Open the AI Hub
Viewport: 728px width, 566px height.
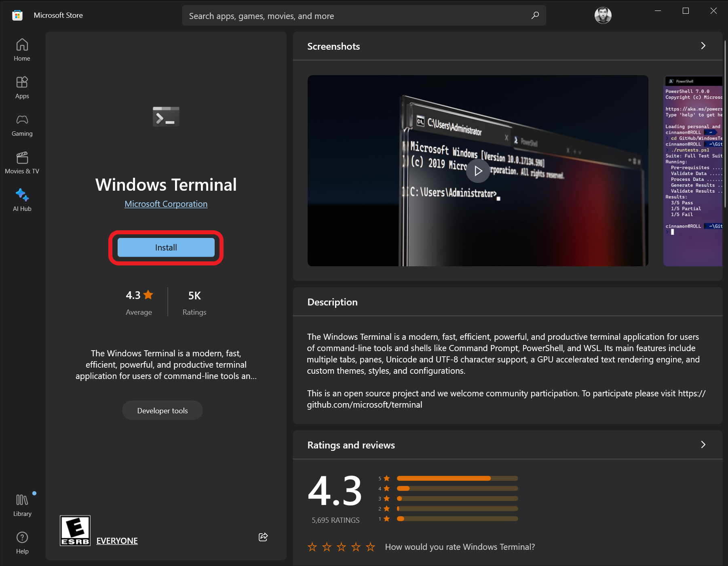22,200
